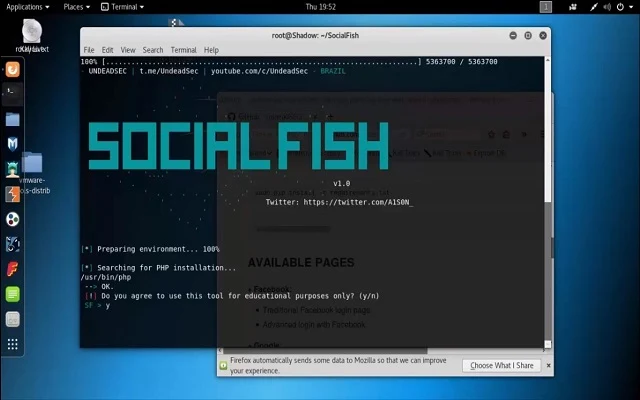Click the workspace 1 indicator
Viewport: 640px width, 400px height.
click(x=546, y=7)
